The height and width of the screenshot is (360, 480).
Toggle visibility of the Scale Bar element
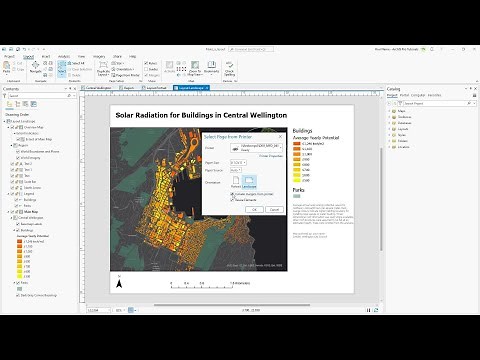tap(13, 182)
